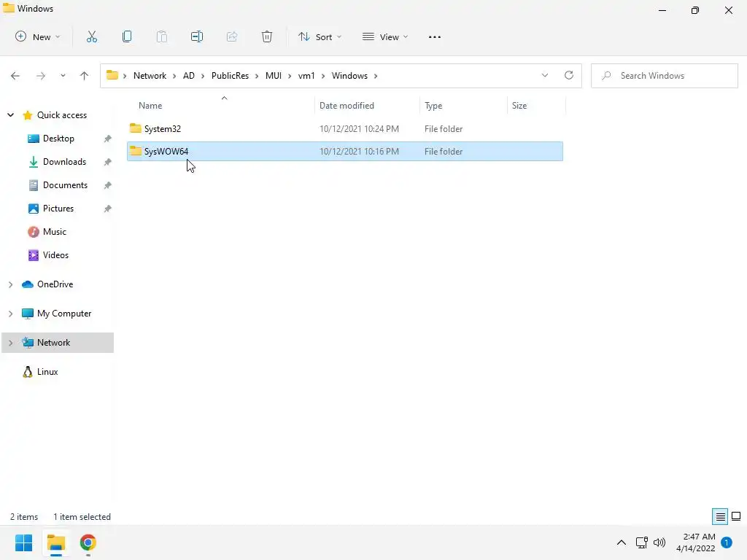Click vm1 in the address breadcrumb
The width and height of the screenshot is (747, 560).
(306, 76)
